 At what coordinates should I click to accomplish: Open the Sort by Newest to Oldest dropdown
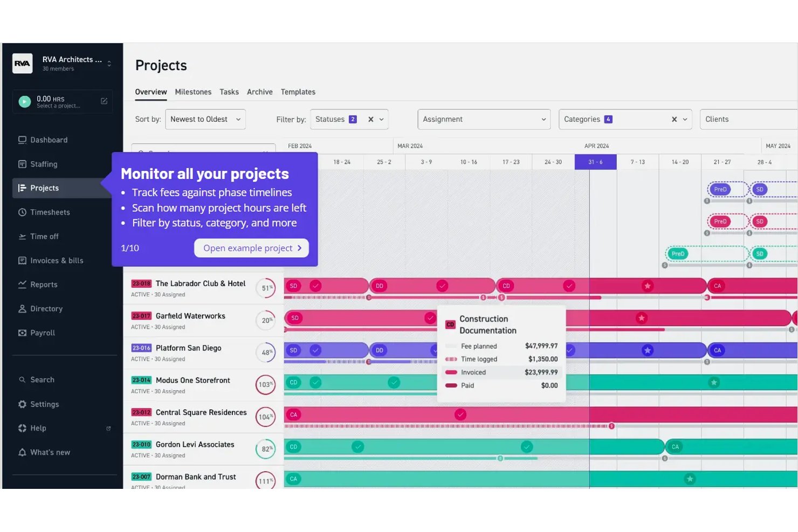click(x=205, y=120)
